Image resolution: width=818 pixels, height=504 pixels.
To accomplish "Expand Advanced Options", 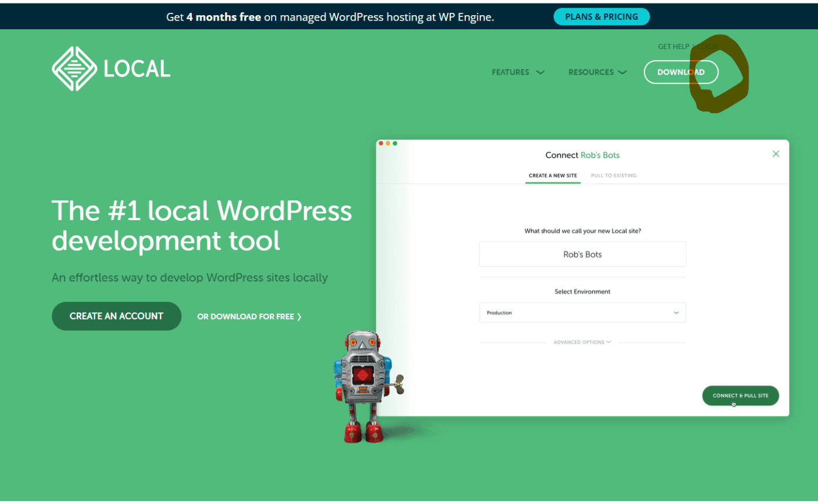I will [583, 342].
